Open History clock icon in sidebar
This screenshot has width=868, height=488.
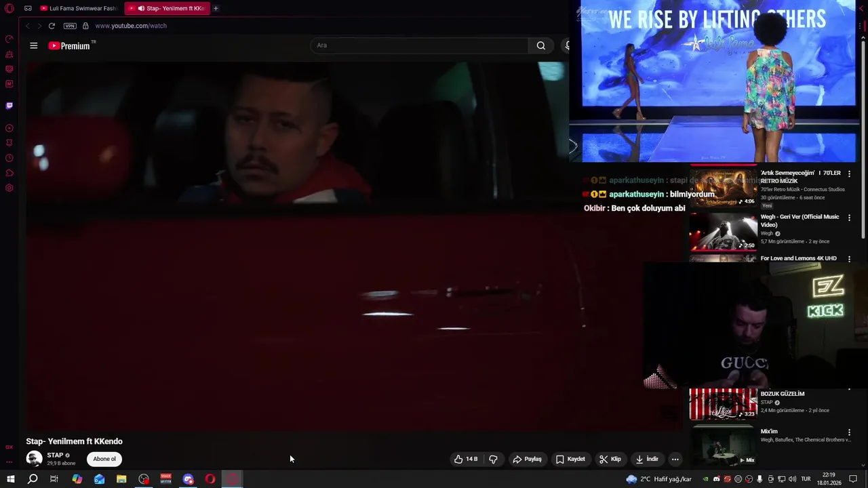tap(9, 158)
